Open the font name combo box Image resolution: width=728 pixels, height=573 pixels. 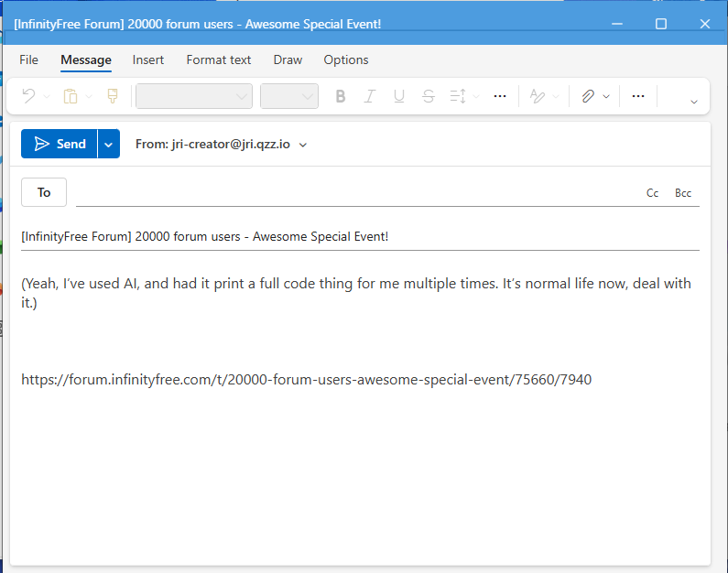pyautogui.click(x=194, y=96)
